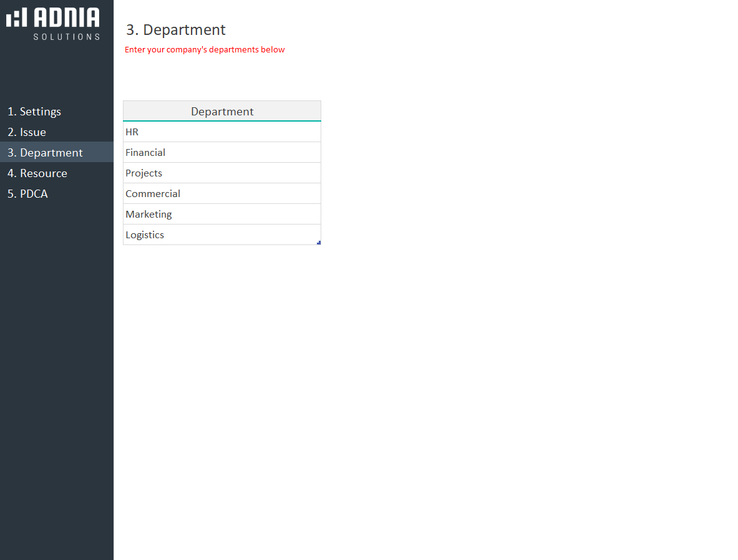Image resolution: width=738 pixels, height=560 pixels.
Task: Select the Financial department cell
Action: [222, 153]
